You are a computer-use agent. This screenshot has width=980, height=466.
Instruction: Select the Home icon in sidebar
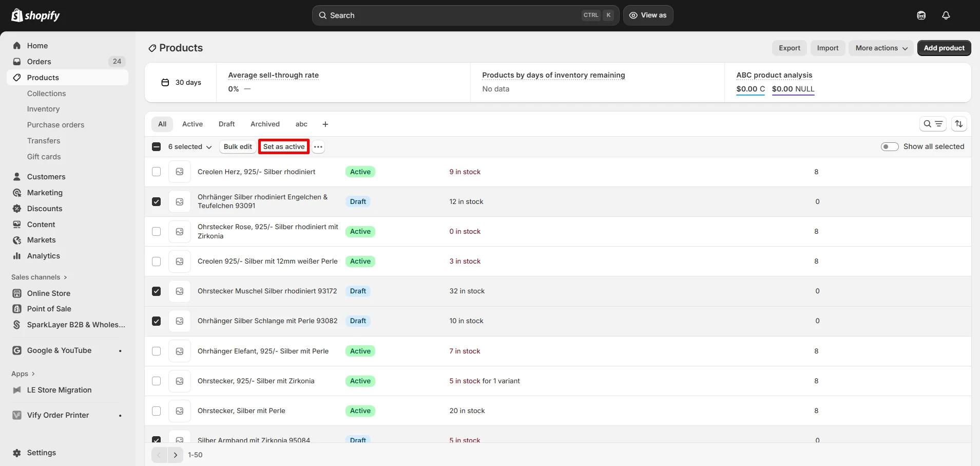coord(17,45)
